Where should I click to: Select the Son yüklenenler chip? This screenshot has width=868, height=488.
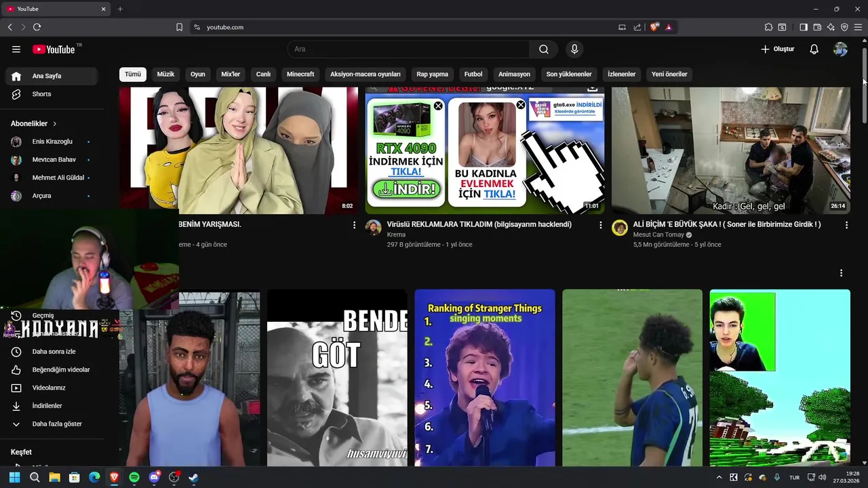click(569, 74)
